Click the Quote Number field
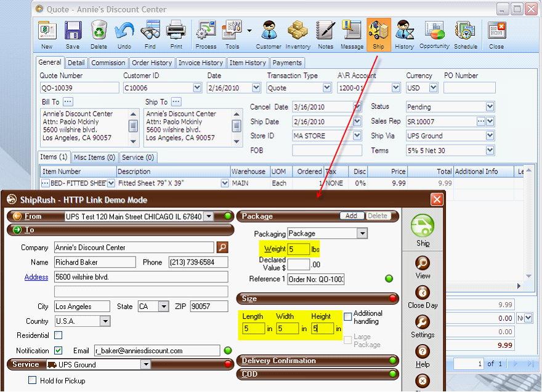 point(79,88)
